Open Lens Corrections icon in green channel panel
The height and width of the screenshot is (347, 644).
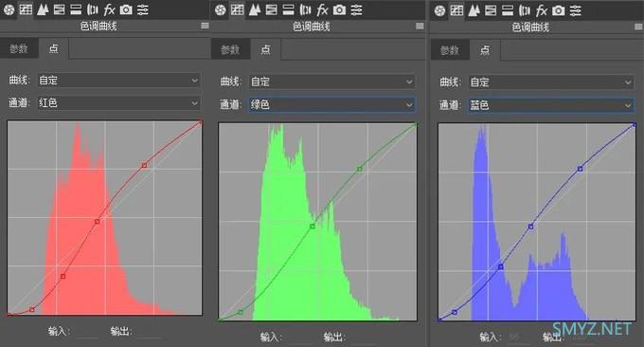coord(305,9)
